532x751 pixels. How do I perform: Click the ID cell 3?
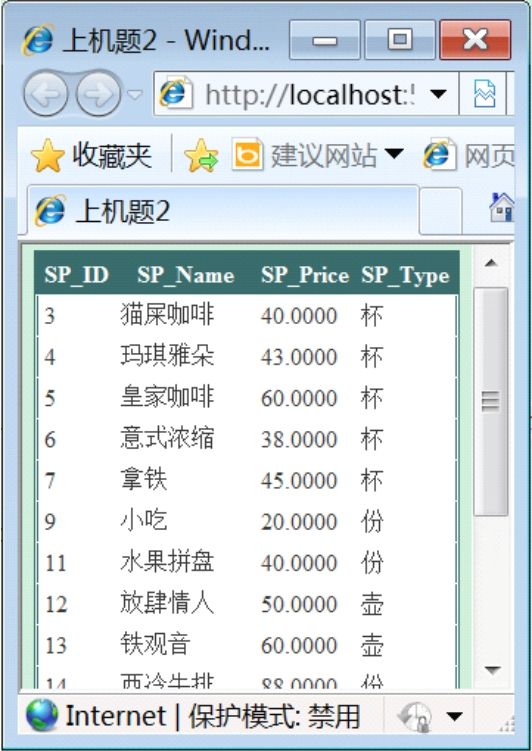click(x=50, y=316)
